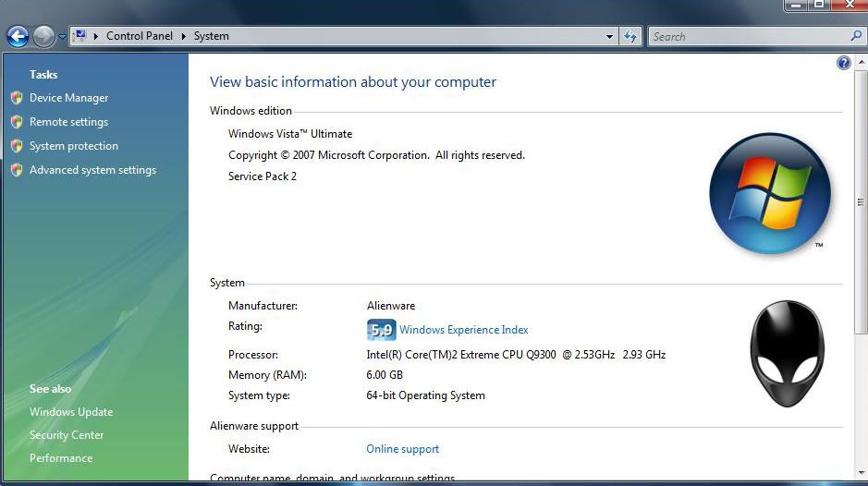This screenshot has width=868, height=486.
Task: Click the shield icon beside System protection
Action: tap(17, 146)
